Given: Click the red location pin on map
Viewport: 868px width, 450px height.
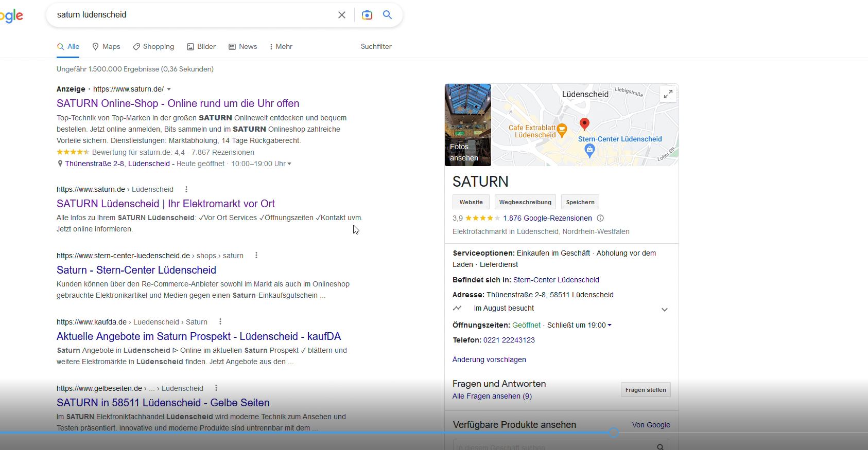Looking at the screenshot, I should pyautogui.click(x=584, y=123).
